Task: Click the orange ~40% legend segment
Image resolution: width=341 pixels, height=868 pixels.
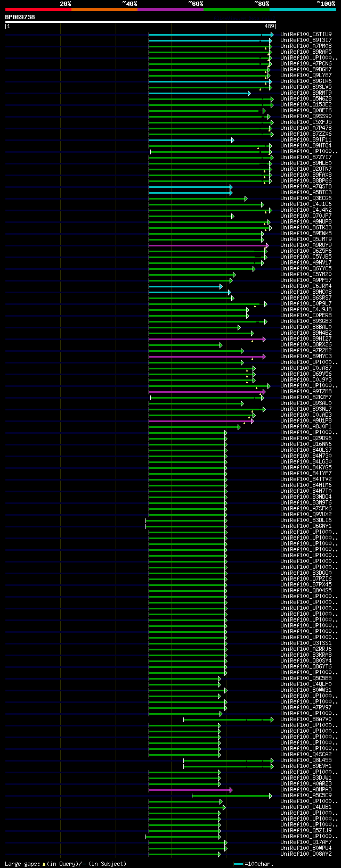Action: click(104, 10)
